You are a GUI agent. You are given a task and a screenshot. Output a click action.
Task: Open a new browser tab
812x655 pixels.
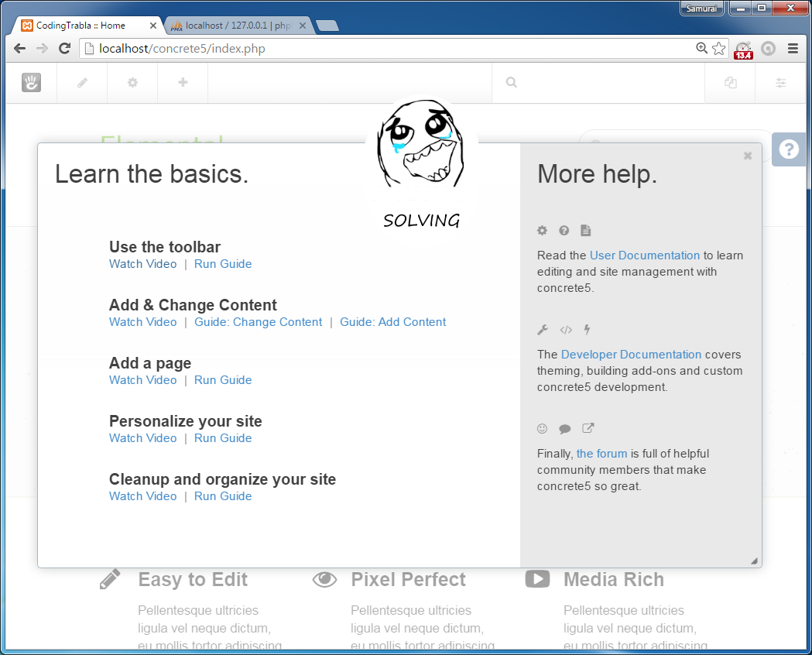pyautogui.click(x=327, y=26)
